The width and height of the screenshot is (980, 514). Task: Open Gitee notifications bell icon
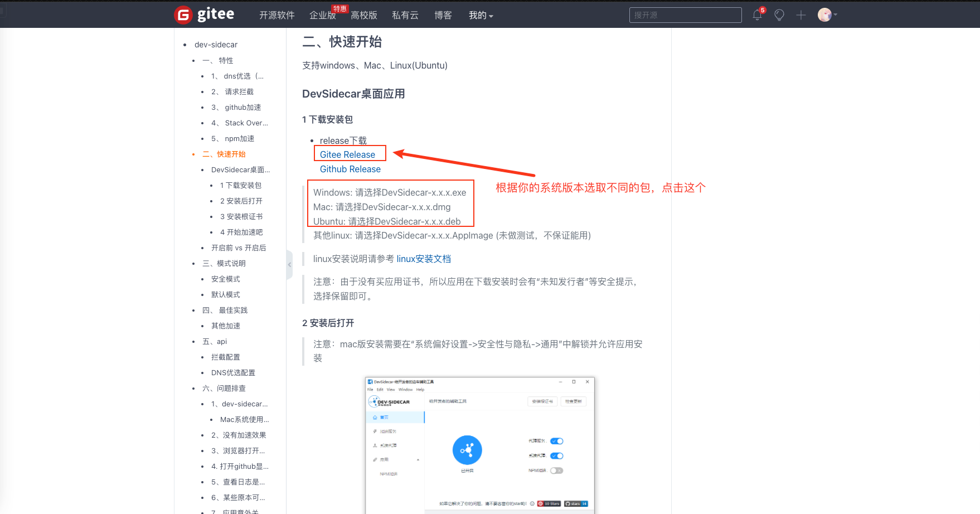click(757, 14)
